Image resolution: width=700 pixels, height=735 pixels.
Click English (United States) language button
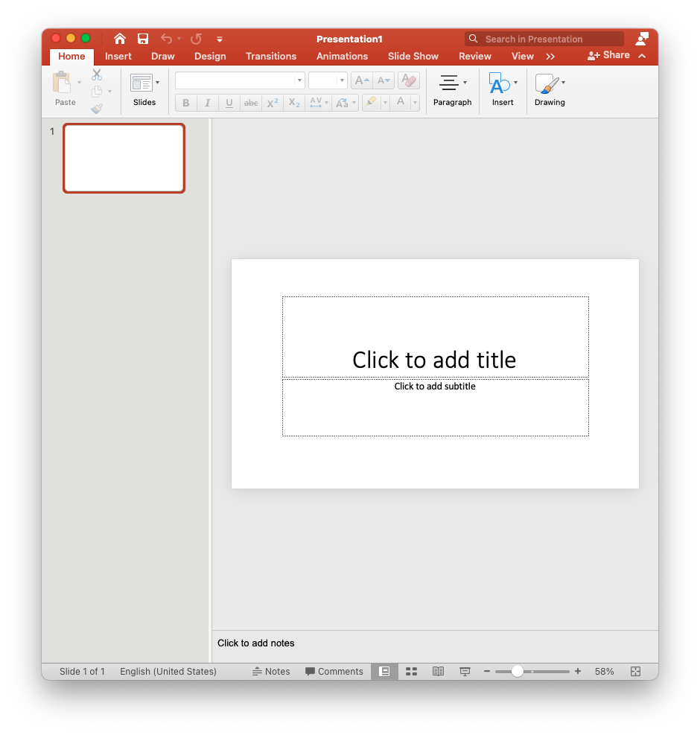pyautogui.click(x=168, y=671)
